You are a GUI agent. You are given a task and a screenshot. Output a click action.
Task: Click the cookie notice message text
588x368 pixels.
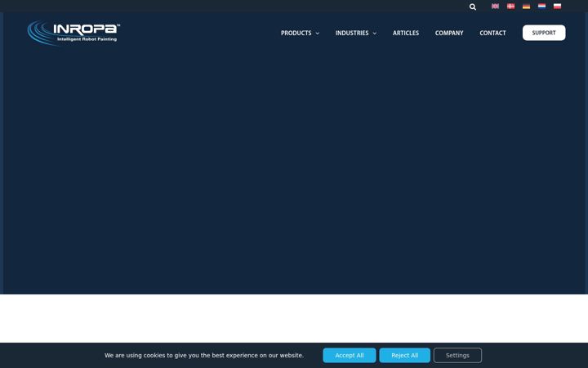(204, 355)
